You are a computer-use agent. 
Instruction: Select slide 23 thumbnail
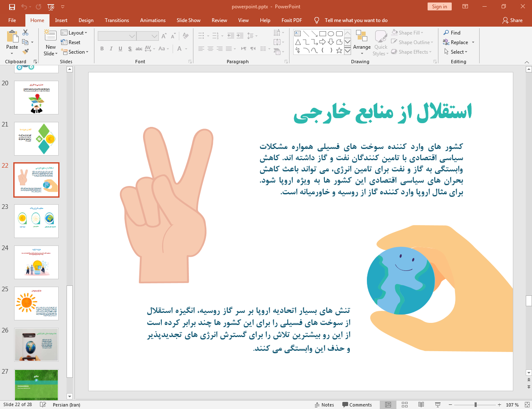(36, 221)
